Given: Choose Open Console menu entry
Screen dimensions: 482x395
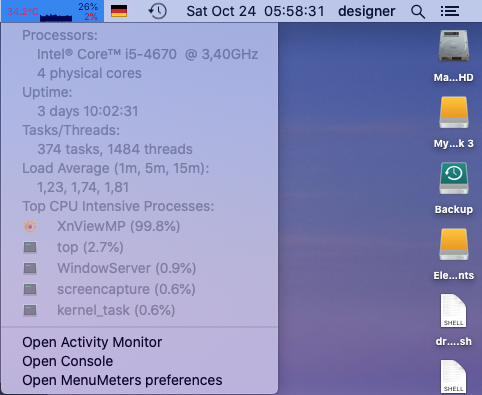Looking at the screenshot, I should pos(68,361).
